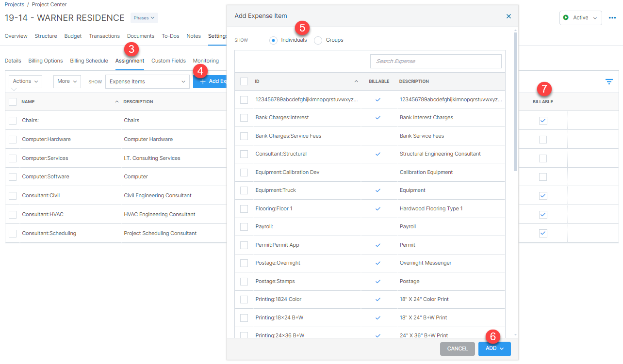Screen dimensions: 623x364
Task: Click the green Active status icon
Action: coord(566,18)
